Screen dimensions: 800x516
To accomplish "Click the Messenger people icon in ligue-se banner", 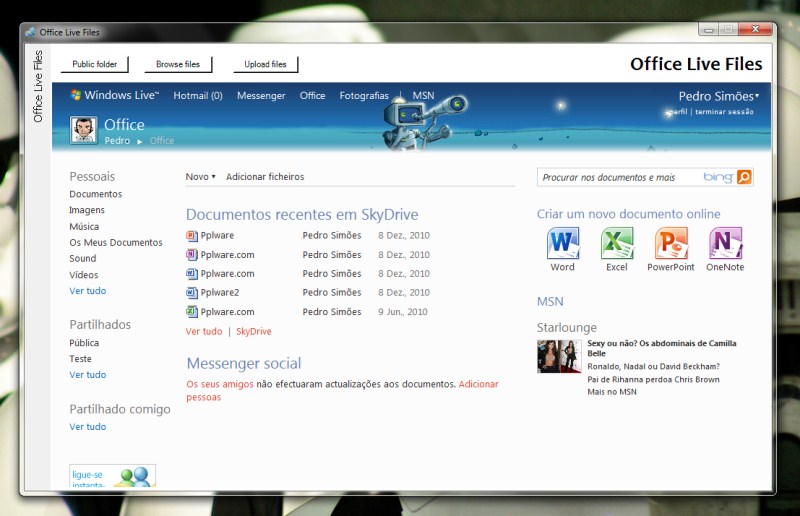I will pos(135,477).
